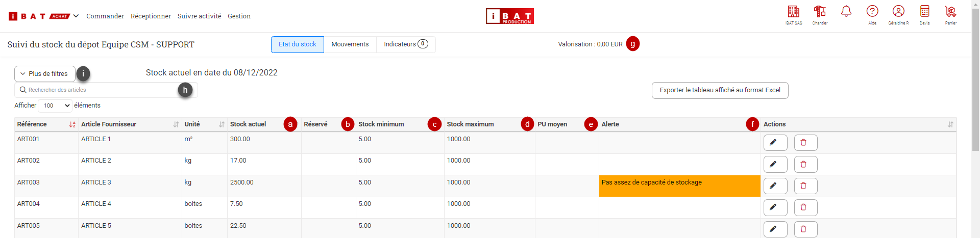Open the Afficher 100 éléments dropdown

coord(55,105)
